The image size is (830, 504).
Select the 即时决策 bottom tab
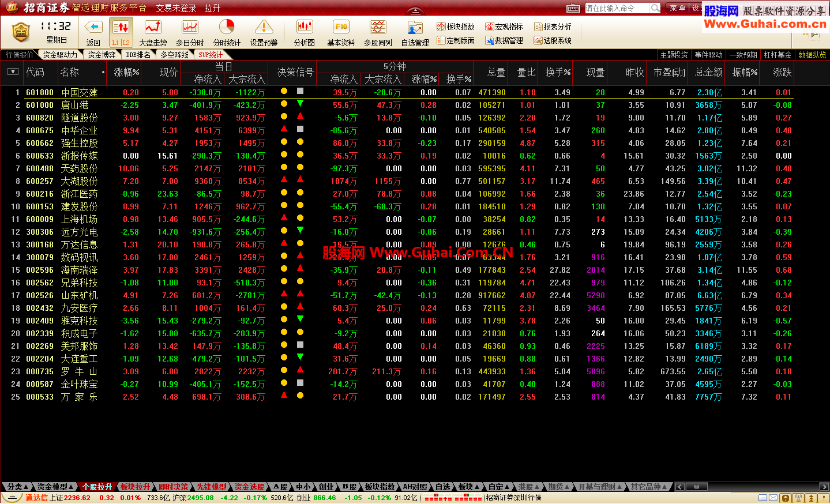click(173, 487)
